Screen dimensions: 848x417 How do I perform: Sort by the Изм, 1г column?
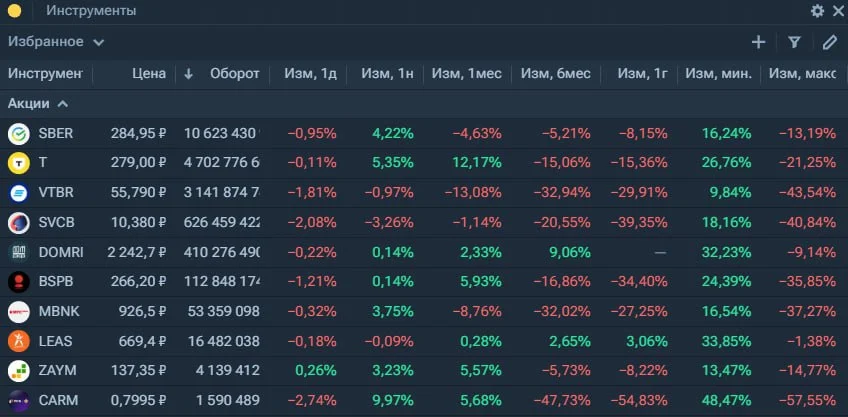[x=642, y=74]
